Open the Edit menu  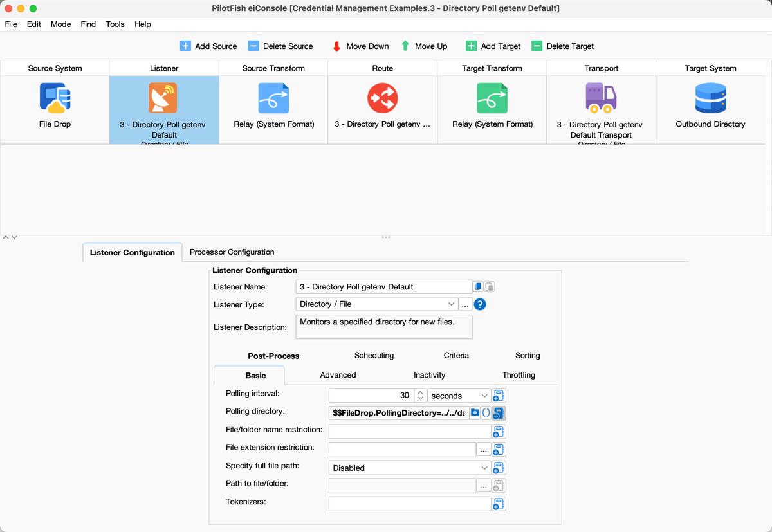pyautogui.click(x=34, y=24)
